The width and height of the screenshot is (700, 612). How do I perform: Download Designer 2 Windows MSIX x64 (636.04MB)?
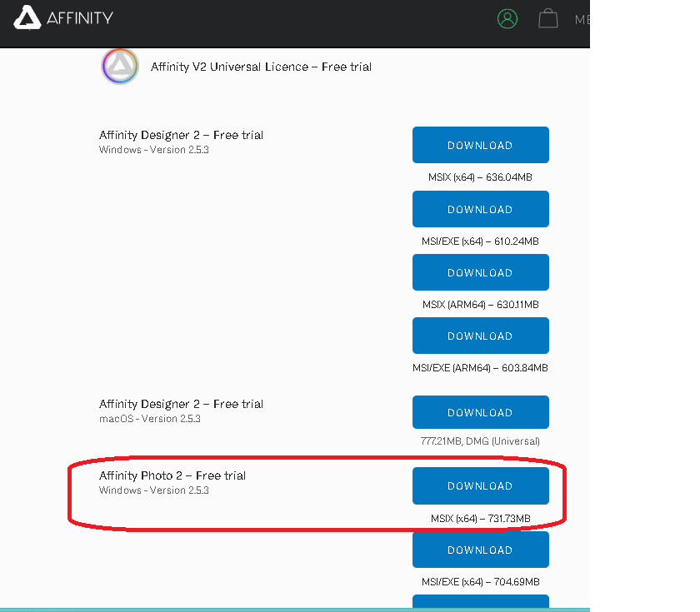[x=480, y=145]
